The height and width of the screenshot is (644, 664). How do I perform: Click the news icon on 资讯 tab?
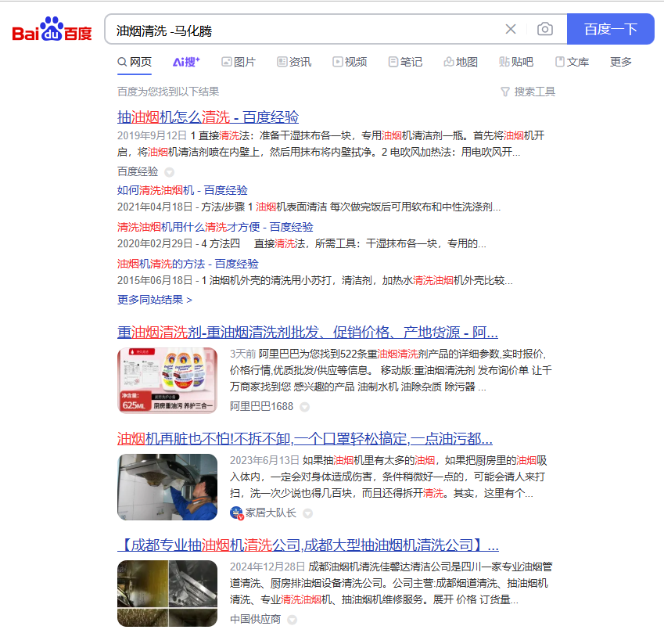(282, 63)
